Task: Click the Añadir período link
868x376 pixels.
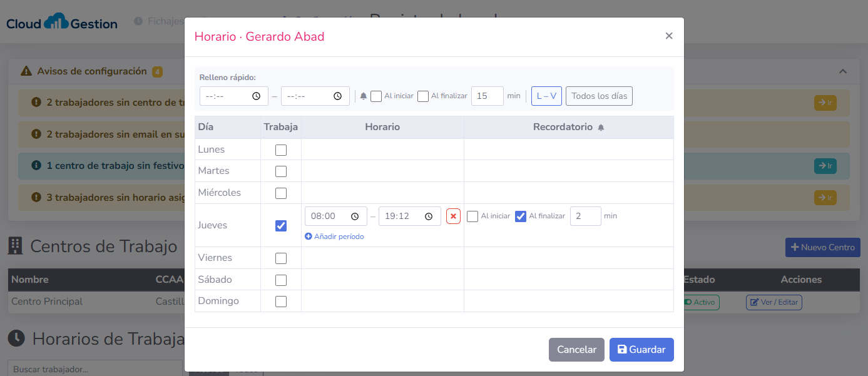Action: pos(334,236)
